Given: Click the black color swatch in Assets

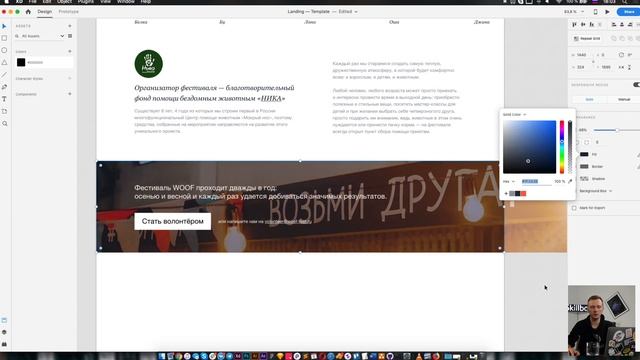Looking at the screenshot, I should point(21,62).
